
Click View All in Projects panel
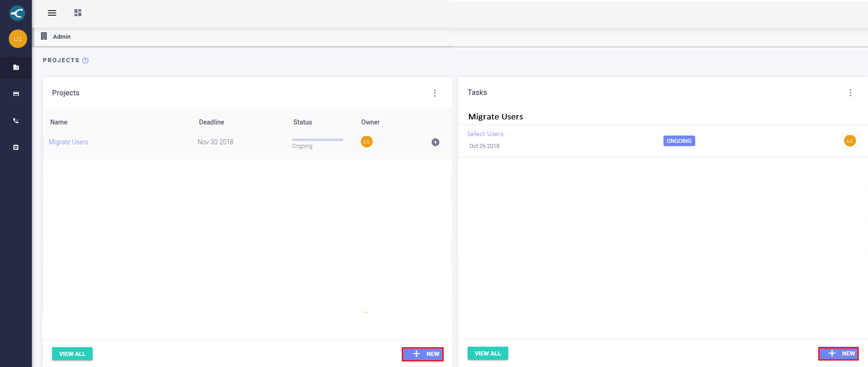(x=72, y=354)
